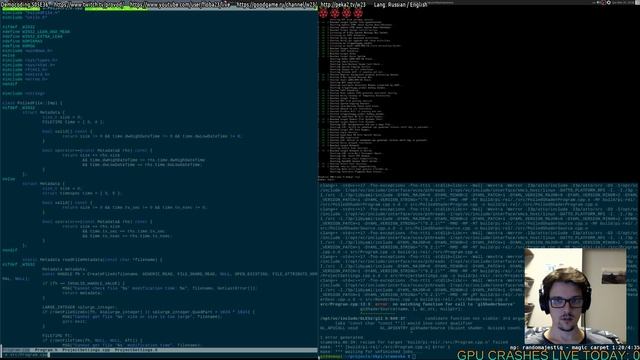
Task: Click the third Raspberry Pi boot logo
Action: coord(347,13)
